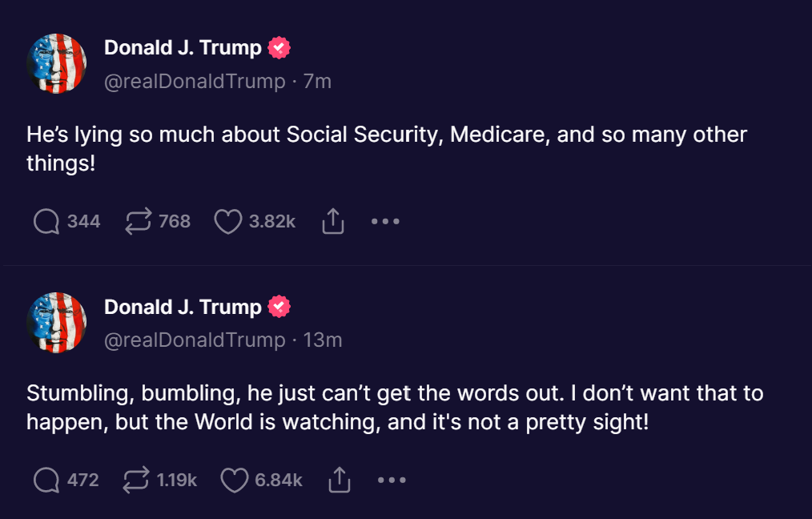
Task: Click the 7m timestamp
Action: [318, 82]
